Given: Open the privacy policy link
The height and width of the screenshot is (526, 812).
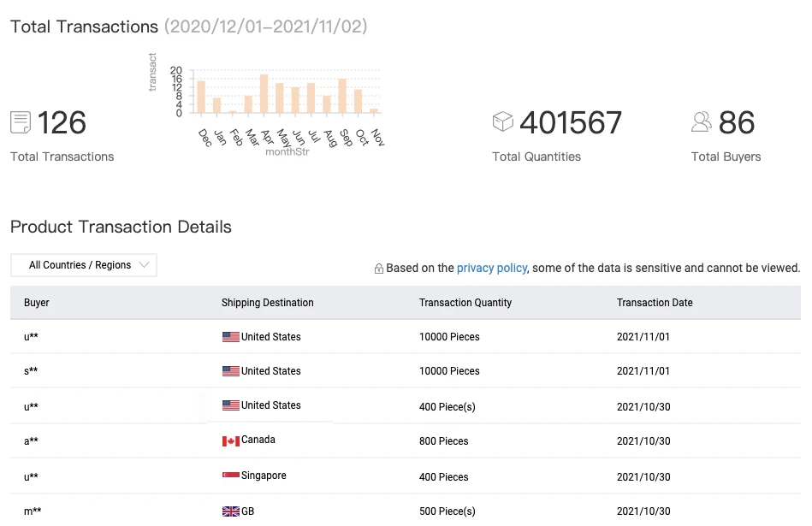Looking at the screenshot, I should tap(492, 268).
